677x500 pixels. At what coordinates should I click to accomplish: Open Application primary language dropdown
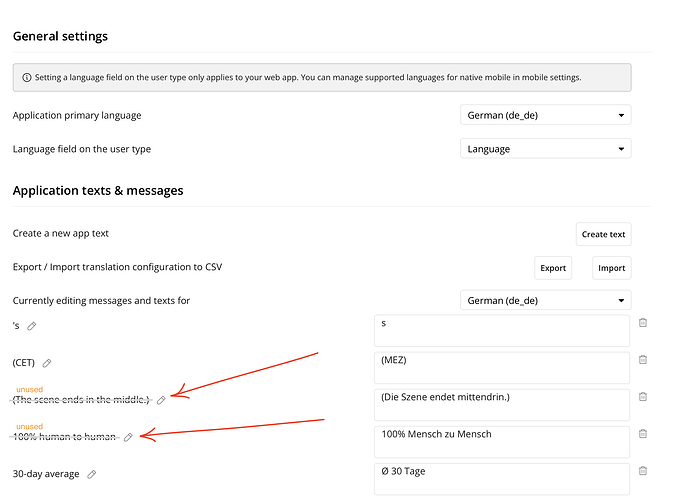[x=546, y=116]
